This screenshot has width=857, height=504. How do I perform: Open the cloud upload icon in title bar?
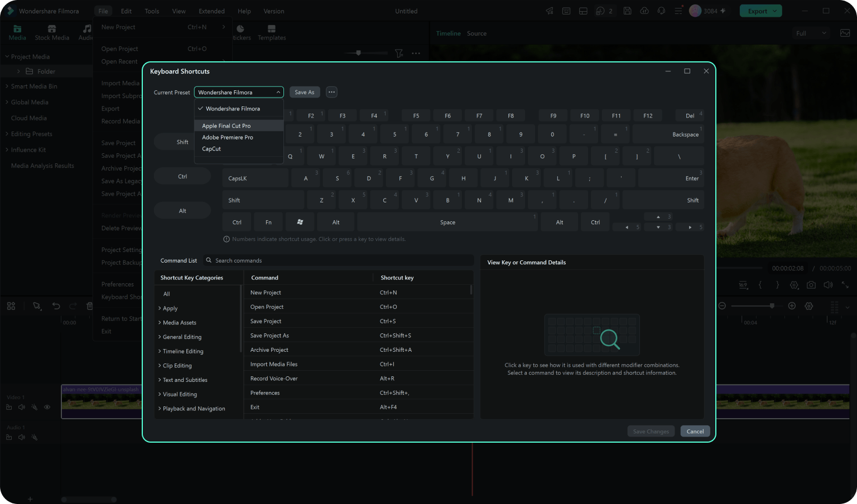(x=644, y=11)
